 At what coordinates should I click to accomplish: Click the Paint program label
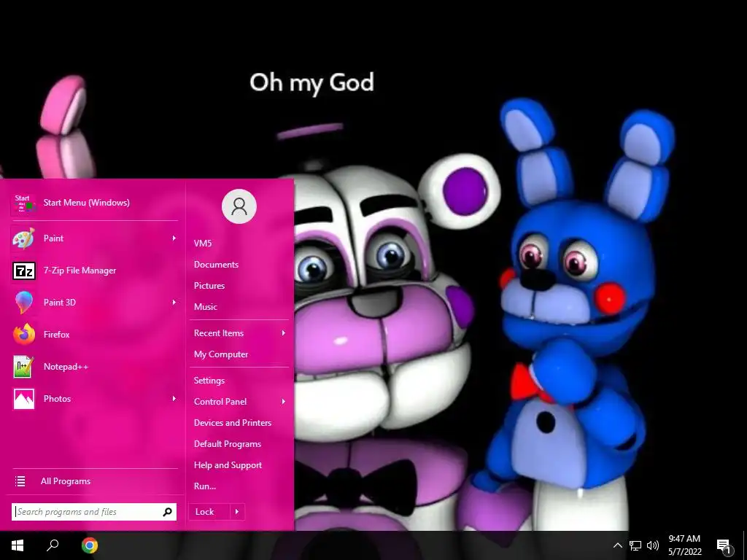[53, 238]
